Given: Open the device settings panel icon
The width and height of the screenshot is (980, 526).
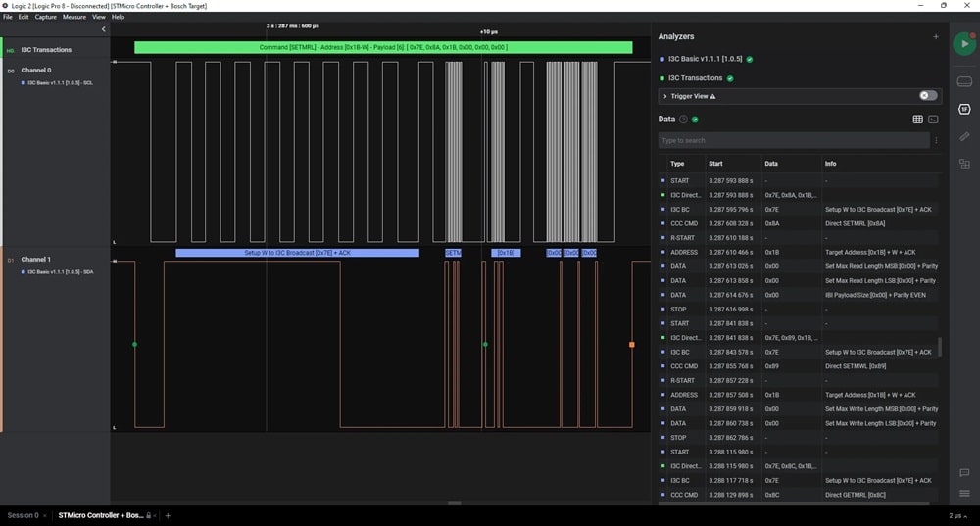Looking at the screenshot, I should (x=964, y=81).
